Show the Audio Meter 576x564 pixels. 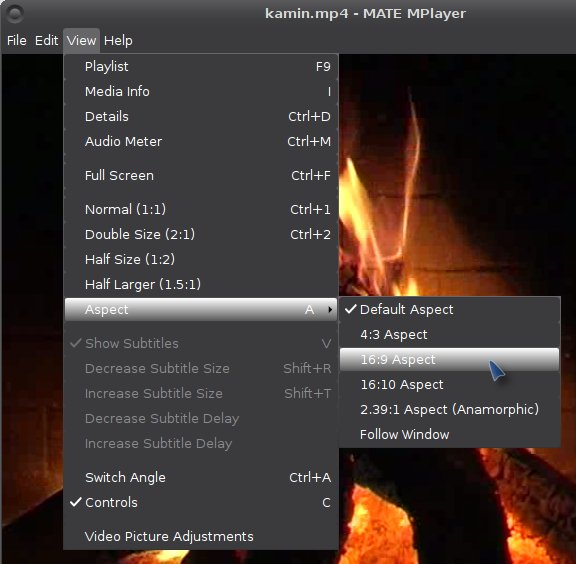[x=201, y=141]
